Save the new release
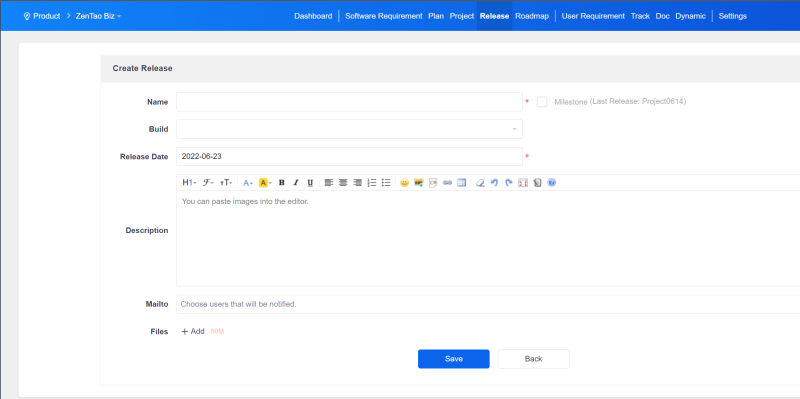Screen dimensions: 800x399 click(454, 359)
